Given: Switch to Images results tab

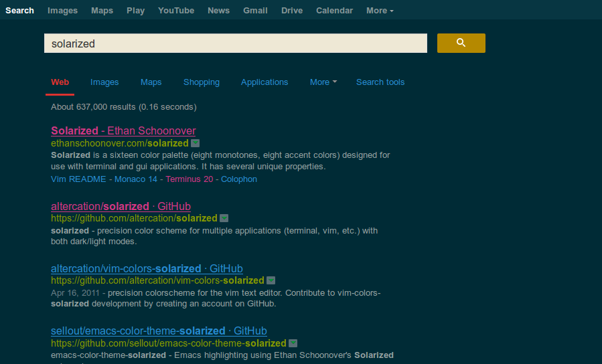Looking at the screenshot, I should 104,82.
